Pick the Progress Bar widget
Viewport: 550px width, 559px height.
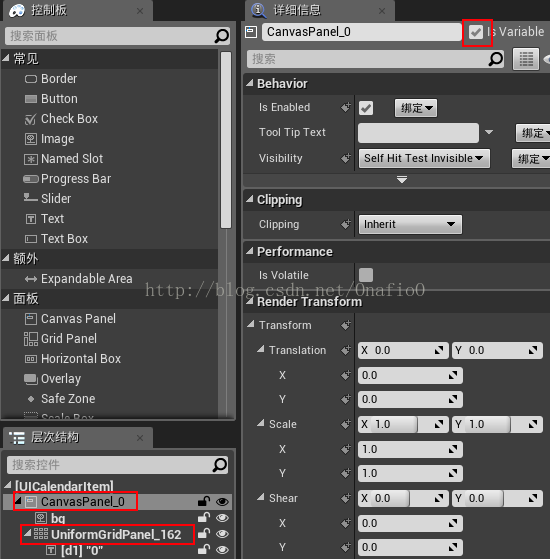[67, 179]
